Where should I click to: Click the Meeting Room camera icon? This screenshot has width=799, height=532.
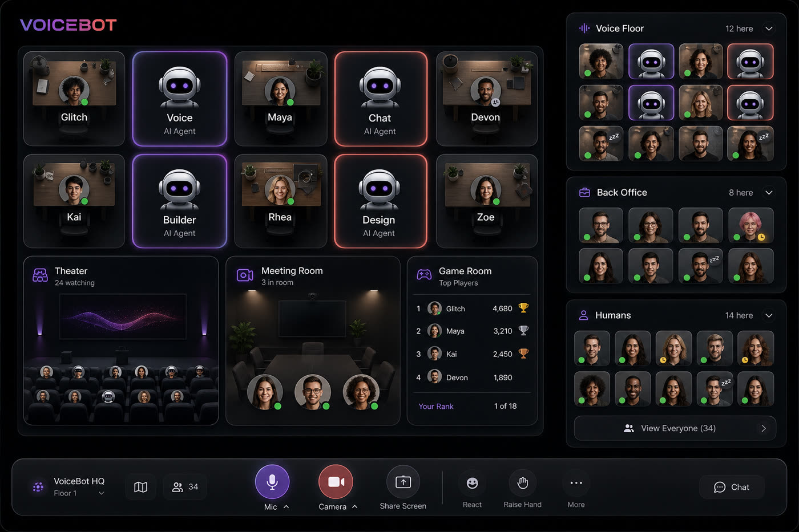(x=245, y=275)
